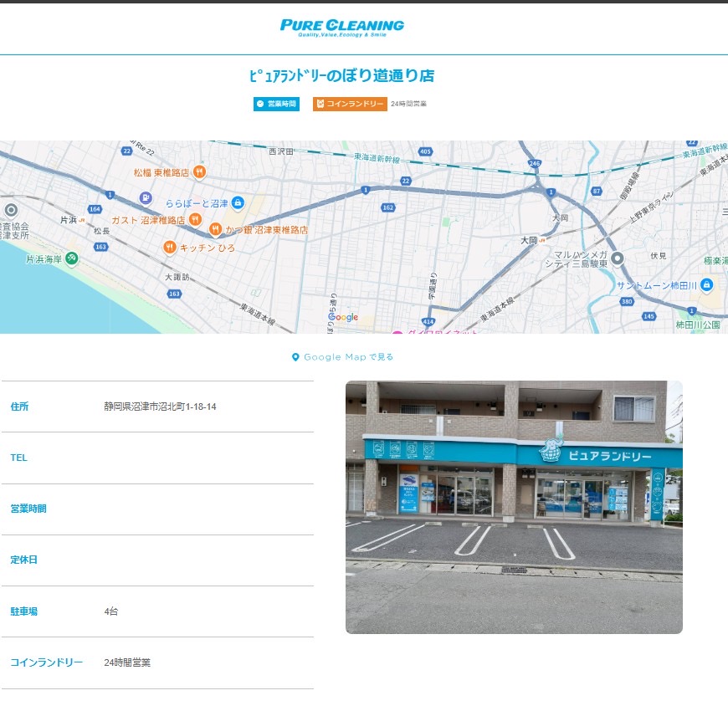Click the route 405 shield on map

tap(425, 151)
